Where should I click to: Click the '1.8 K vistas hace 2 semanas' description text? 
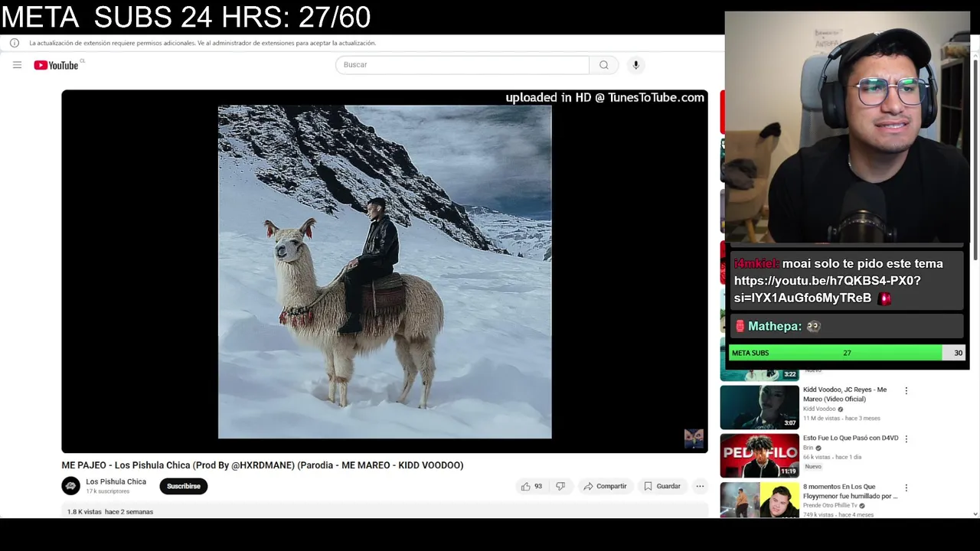point(110,511)
